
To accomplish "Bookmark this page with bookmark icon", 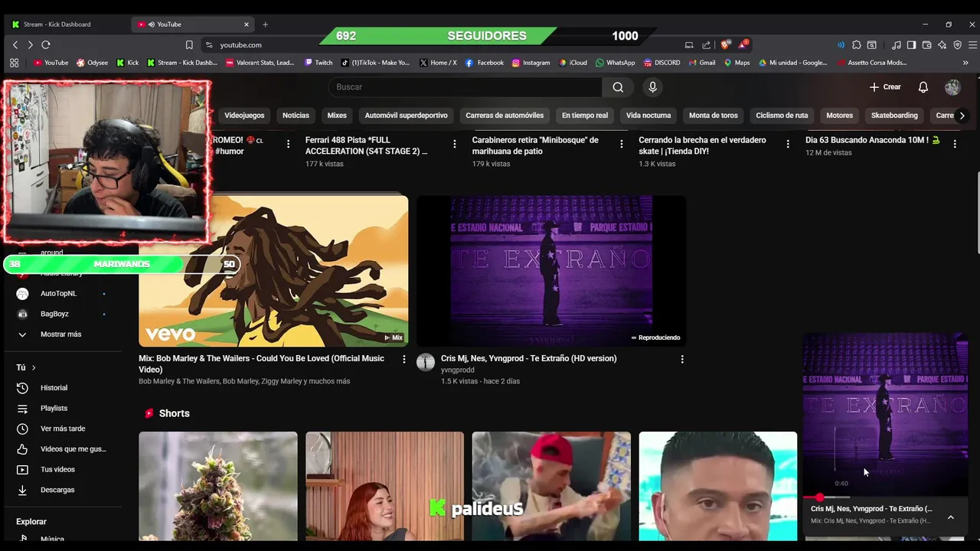I will click(189, 45).
